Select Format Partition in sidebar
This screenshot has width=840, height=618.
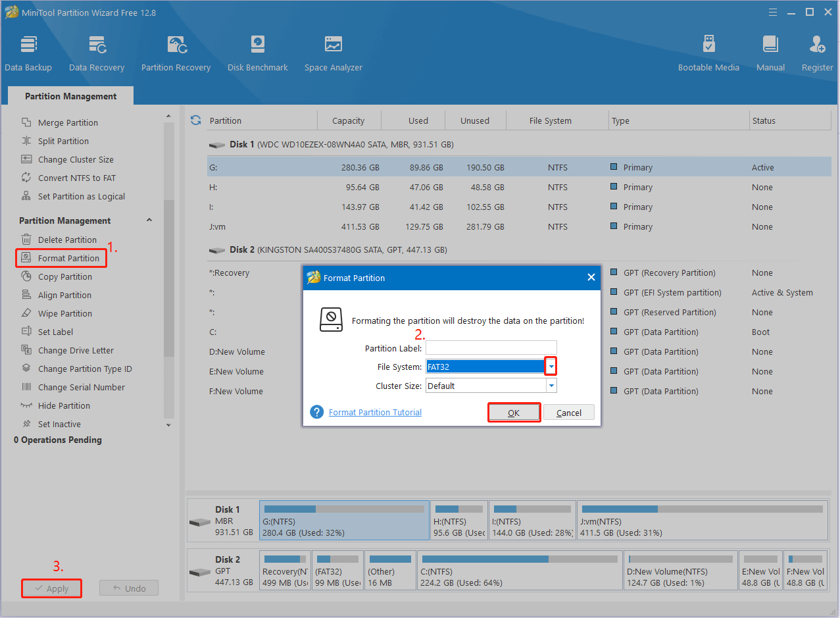pos(61,258)
